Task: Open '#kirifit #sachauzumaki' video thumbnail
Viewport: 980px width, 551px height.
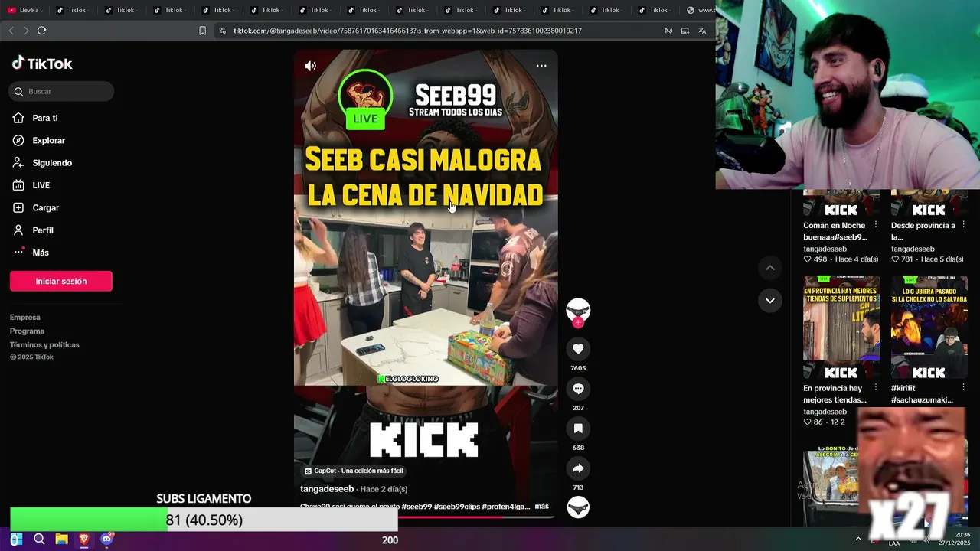Action: [x=929, y=328]
